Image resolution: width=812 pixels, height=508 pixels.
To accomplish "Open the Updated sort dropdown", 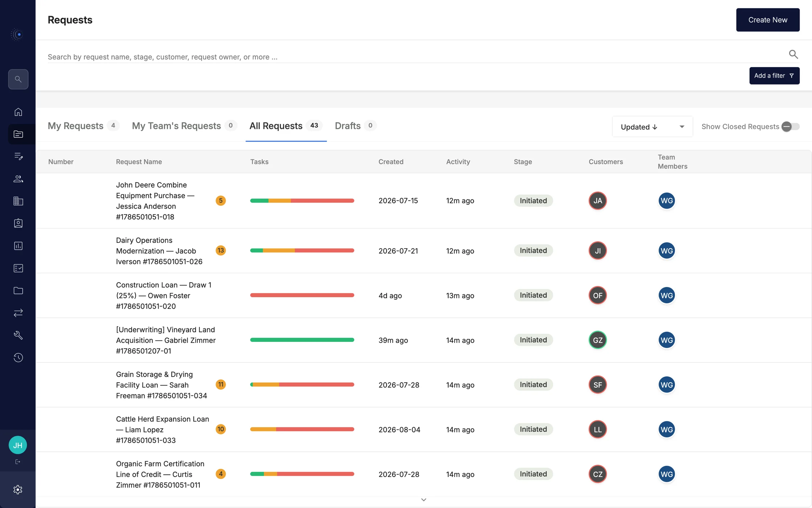I will (652, 127).
